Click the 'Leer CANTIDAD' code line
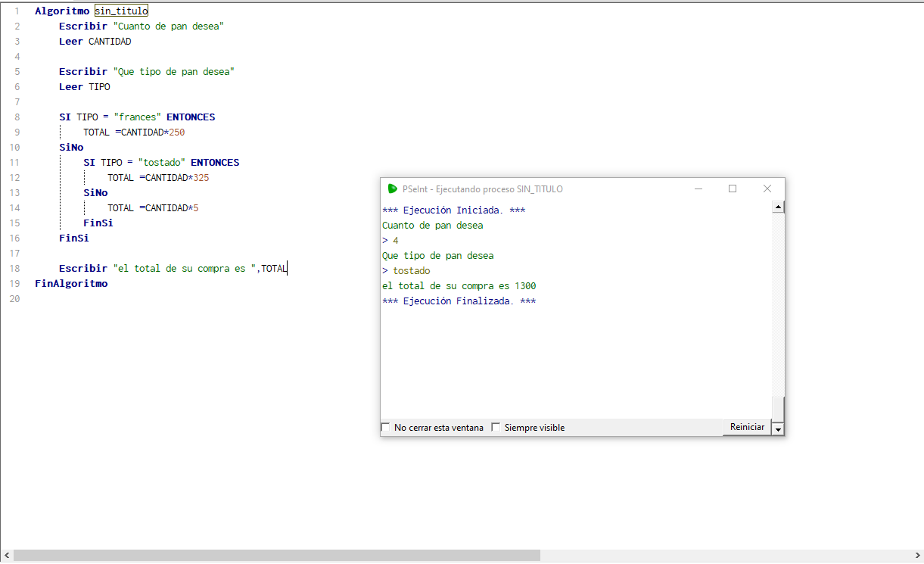 95,42
